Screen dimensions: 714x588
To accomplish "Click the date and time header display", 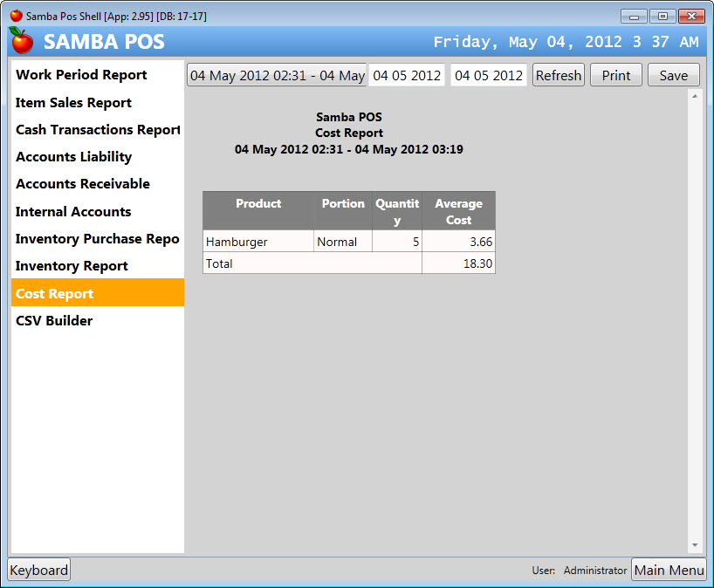I will click(x=566, y=42).
